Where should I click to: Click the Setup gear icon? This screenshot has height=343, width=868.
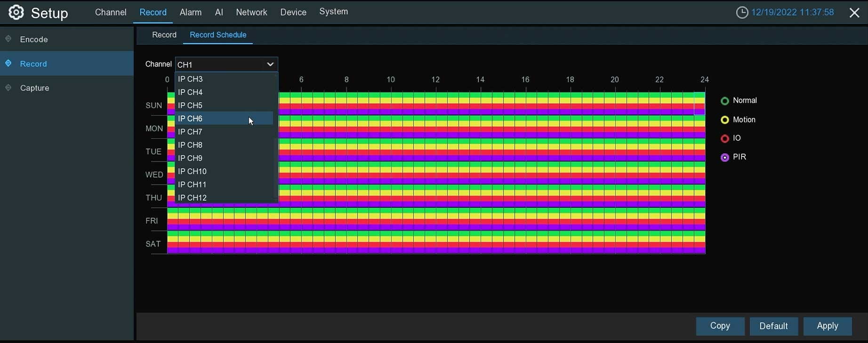click(16, 13)
